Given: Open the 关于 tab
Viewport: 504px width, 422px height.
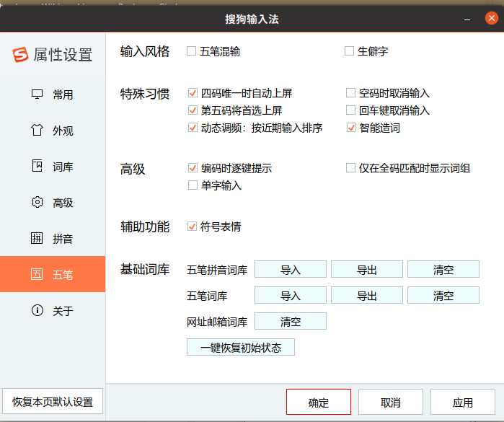Looking at the screenshot, I should [53, 310].
